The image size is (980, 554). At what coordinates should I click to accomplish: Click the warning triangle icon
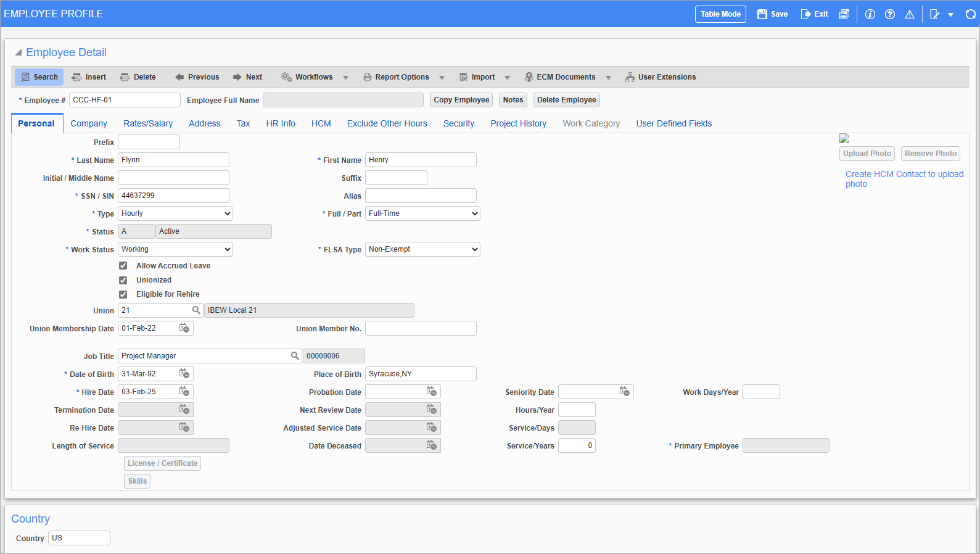(910, 14)
